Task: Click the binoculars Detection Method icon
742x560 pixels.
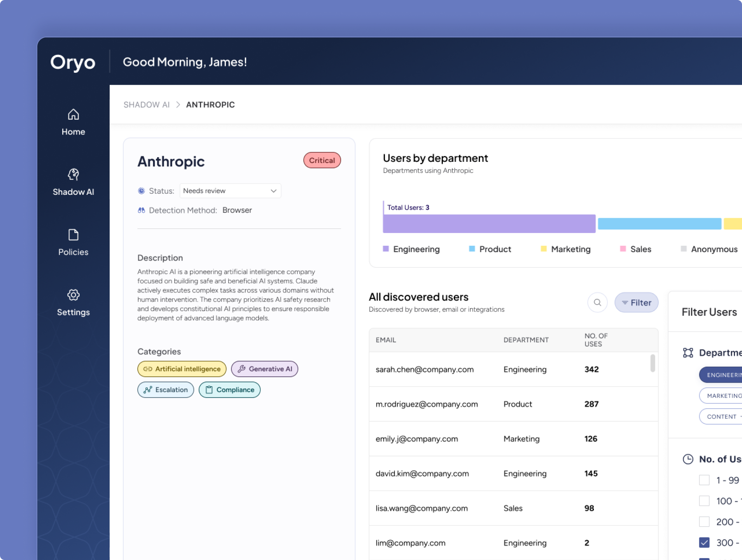Action: [x=141, y=210]
